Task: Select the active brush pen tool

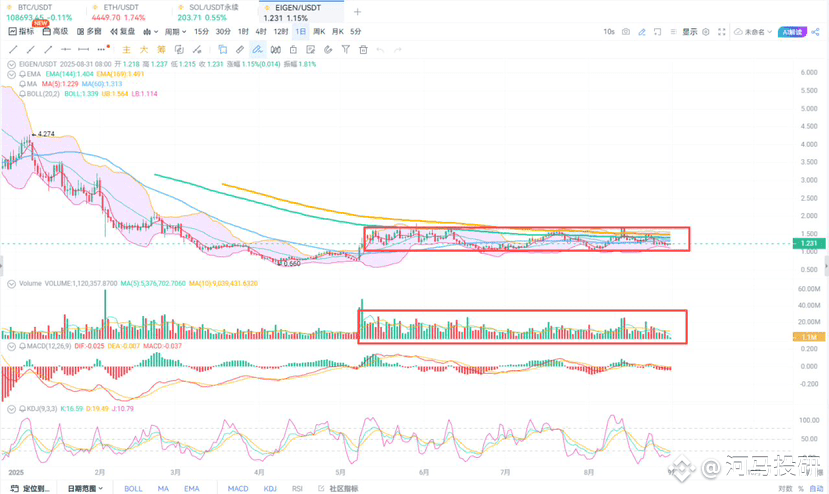Action: pos(257,49)
